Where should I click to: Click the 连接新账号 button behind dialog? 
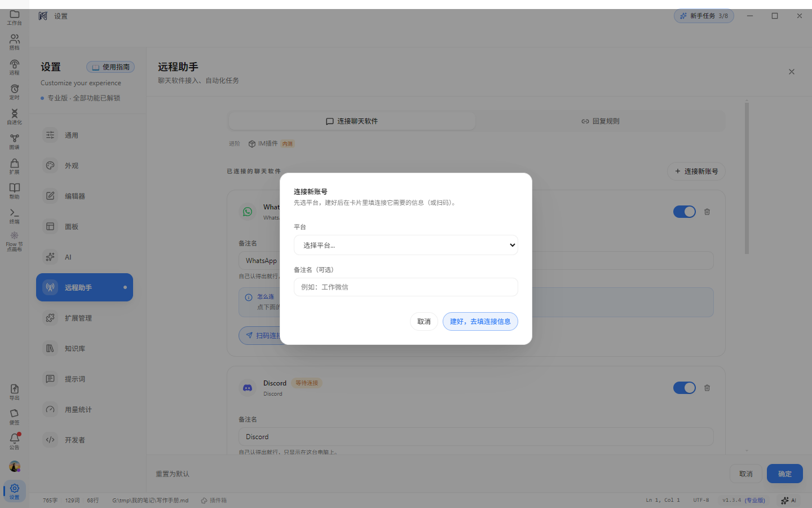point(696,172)
